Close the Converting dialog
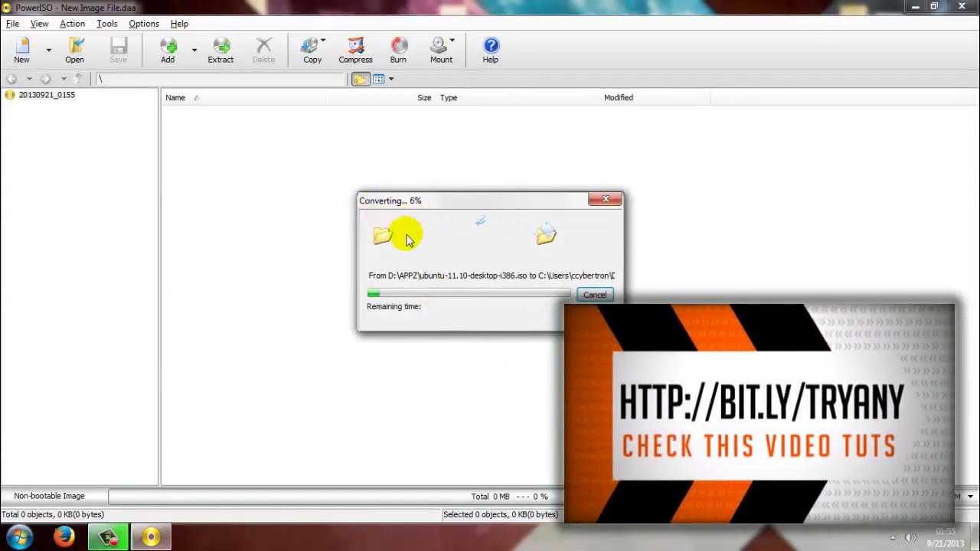The width and height of the screenshot is (980, 551). pos(606,199)
